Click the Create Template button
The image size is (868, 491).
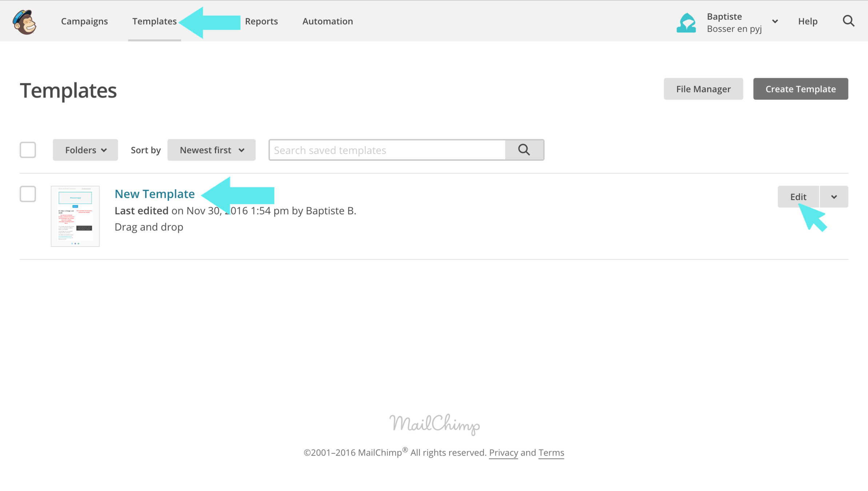800,89
